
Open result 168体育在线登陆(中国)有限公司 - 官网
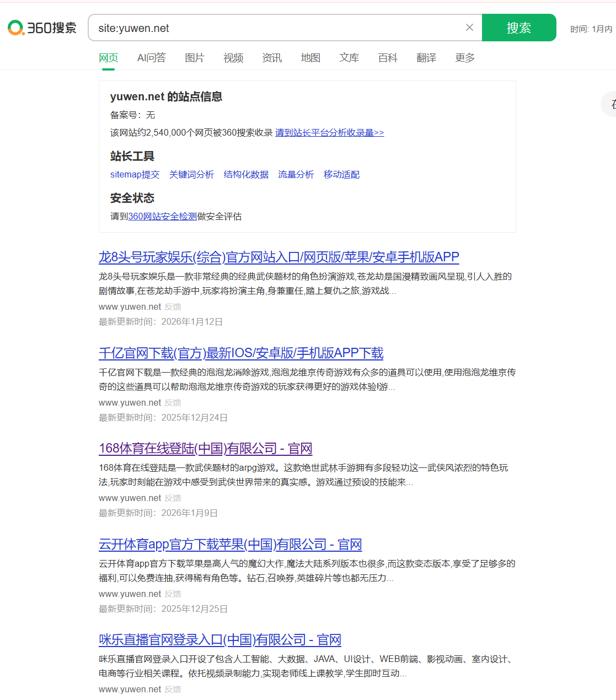[206, 449]
